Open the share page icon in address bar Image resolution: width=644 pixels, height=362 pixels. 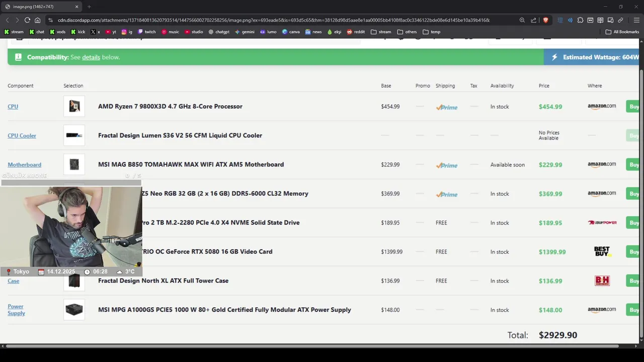point(533,20)
